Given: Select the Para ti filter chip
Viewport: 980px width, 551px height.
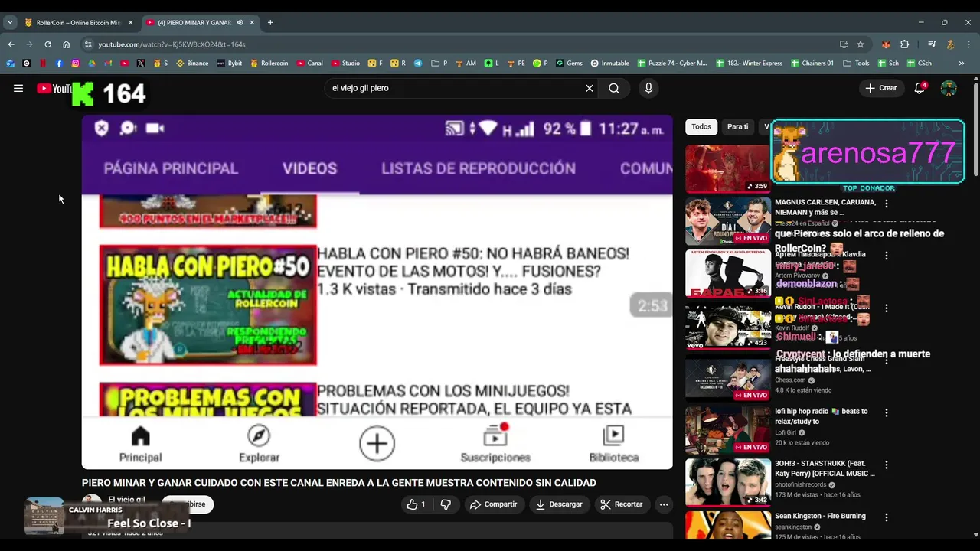Looking at the screenshot, I should tap(738, 127).
